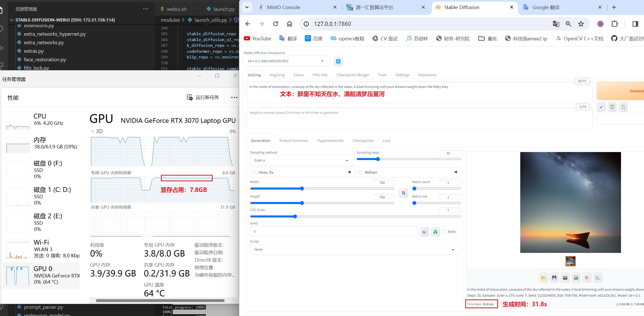Open the PNG Info tab

(320, 75)
